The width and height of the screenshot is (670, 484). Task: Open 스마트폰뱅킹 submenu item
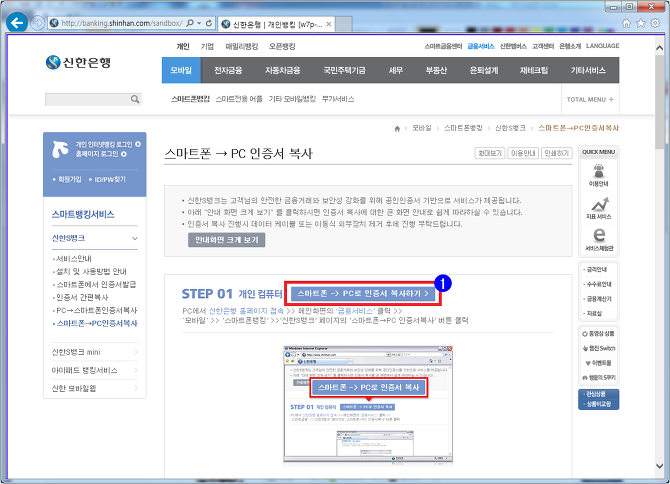click(190, 99)
